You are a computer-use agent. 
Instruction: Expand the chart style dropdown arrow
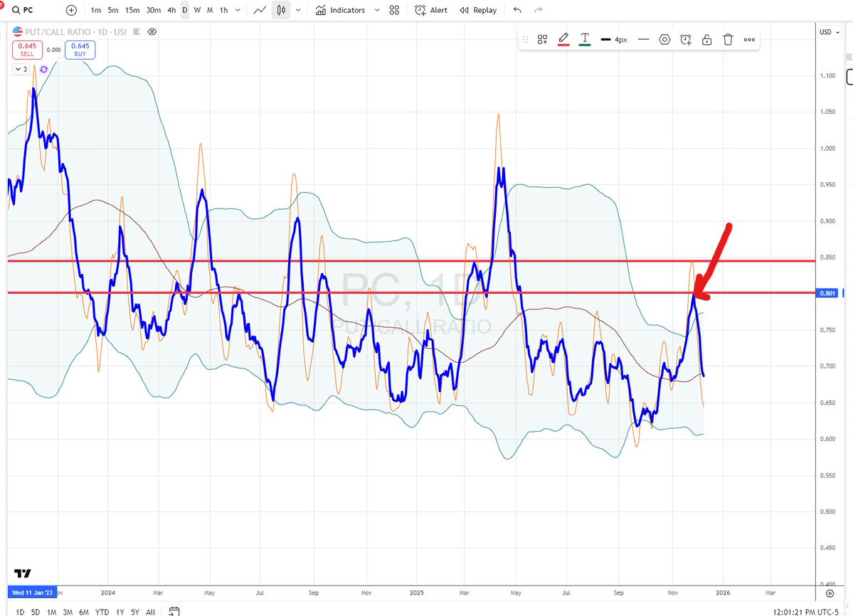[298, 11]
